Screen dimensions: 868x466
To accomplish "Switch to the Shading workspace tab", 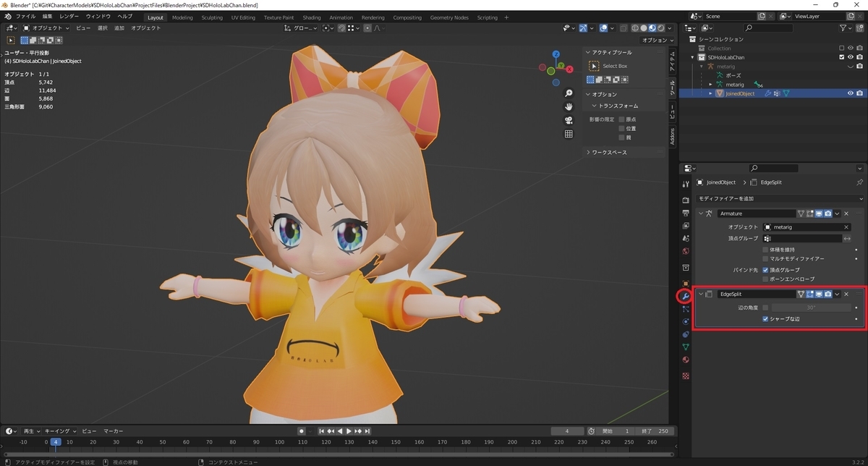I will (312, 17).
